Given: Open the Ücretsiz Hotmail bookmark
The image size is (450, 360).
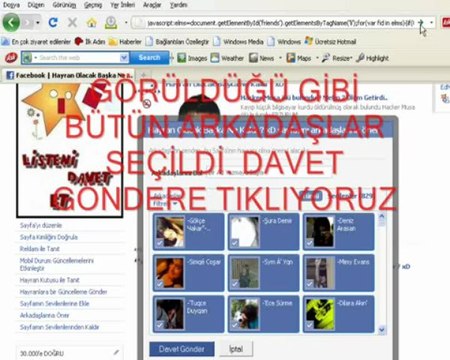Looking at the screenshot, I should tap(331, 42).
